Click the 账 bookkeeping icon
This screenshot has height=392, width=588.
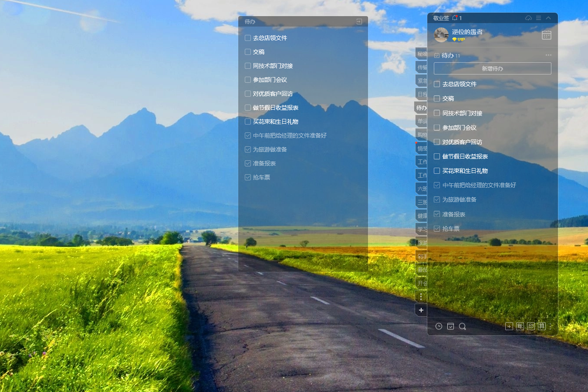tap(520, 326)
